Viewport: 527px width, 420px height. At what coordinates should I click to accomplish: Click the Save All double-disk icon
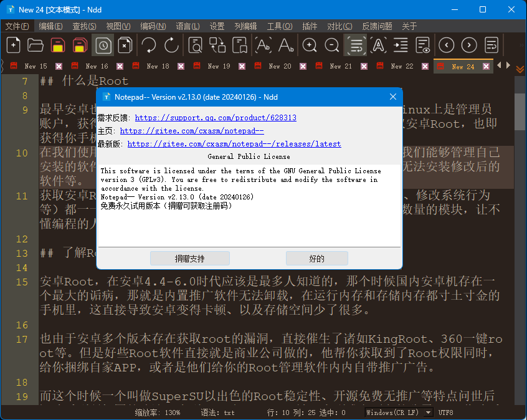[80, 45]
